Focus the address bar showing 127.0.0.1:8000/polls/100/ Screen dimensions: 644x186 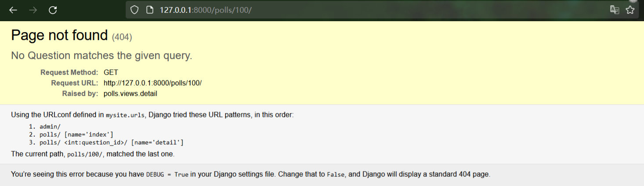(373, 10)
